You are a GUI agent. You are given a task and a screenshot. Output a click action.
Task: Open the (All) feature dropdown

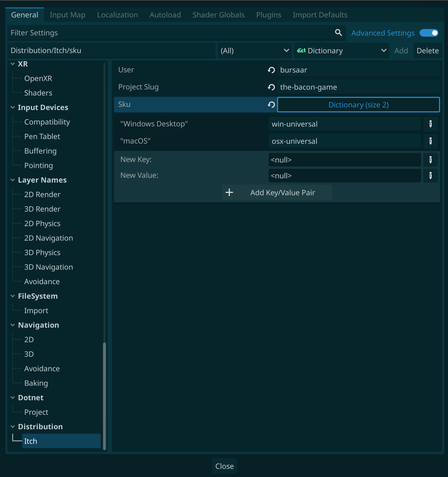[x=254, y=51]
